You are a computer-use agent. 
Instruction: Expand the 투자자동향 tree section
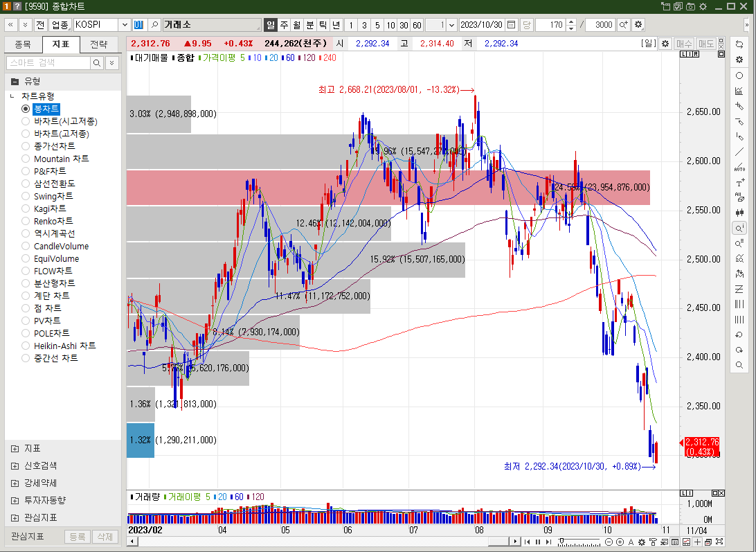click(15, 501)
